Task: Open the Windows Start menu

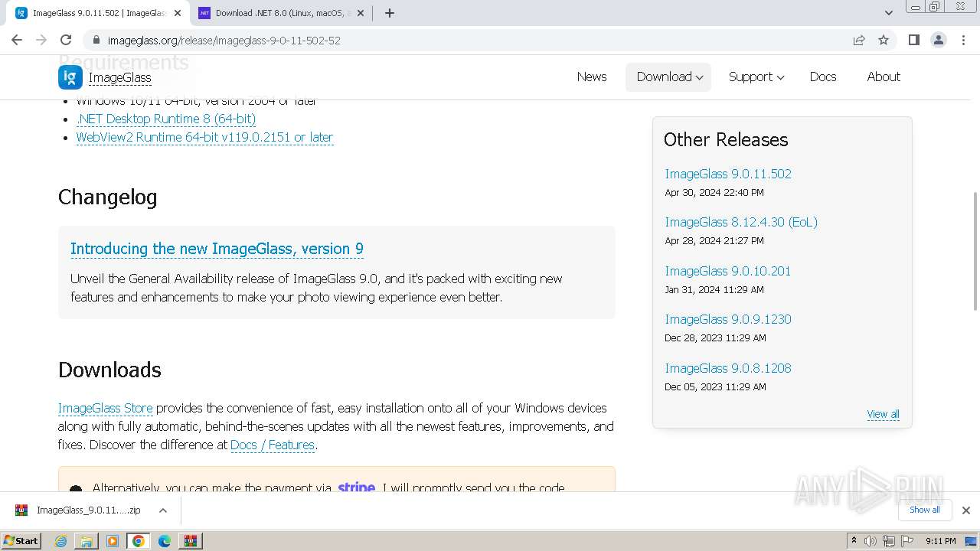Action: tap(21, 540)
